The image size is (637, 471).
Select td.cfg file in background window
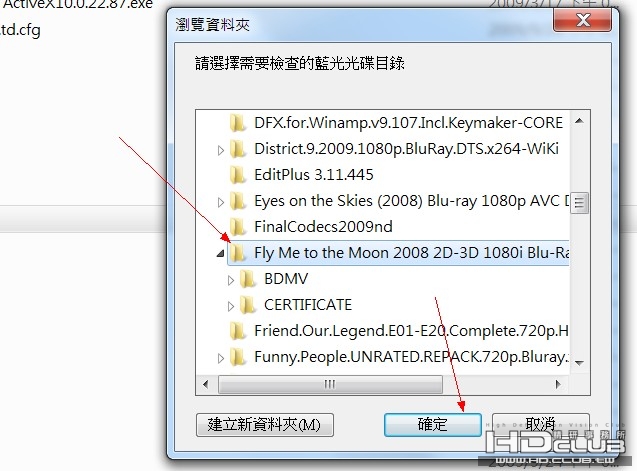[x=20, y=30]
